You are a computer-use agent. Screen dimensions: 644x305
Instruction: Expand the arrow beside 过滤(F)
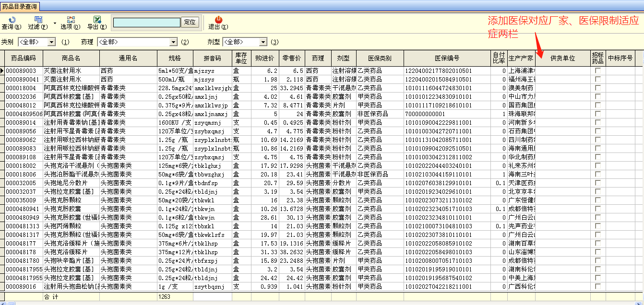coord(54,23)
